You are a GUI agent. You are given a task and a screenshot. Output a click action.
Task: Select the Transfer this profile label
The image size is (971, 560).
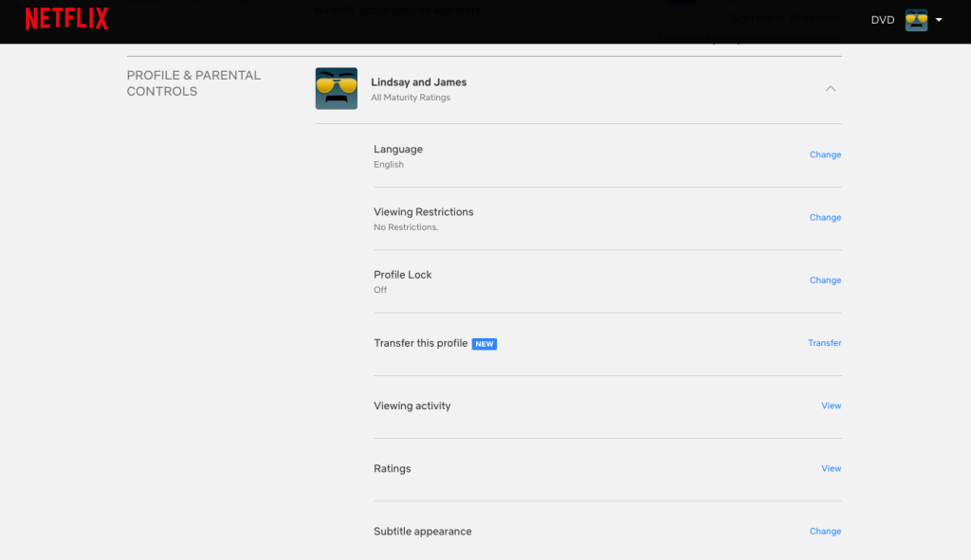(x=420, y=343)
